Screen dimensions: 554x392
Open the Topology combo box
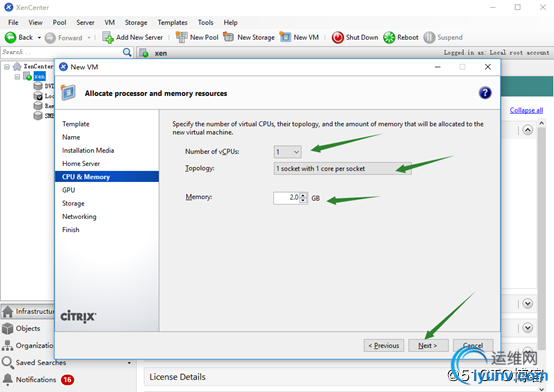pos(342,169)
